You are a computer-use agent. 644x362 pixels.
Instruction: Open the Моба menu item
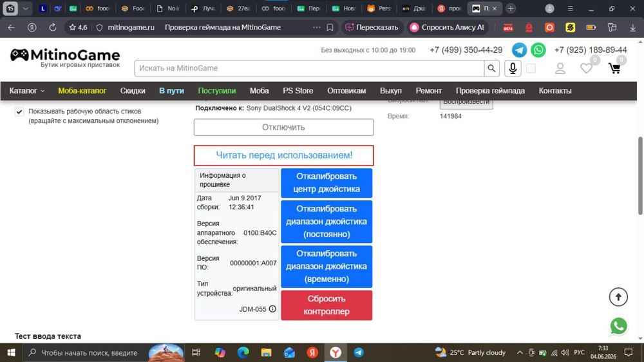(259, 91)
